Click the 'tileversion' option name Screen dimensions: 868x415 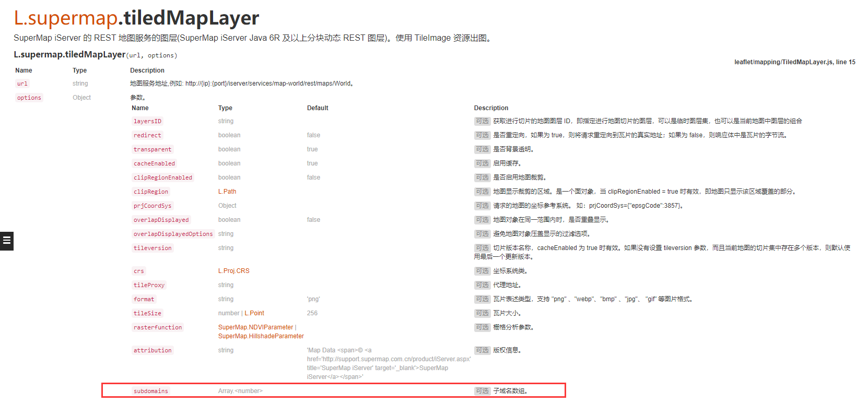(x=153, y=248)
